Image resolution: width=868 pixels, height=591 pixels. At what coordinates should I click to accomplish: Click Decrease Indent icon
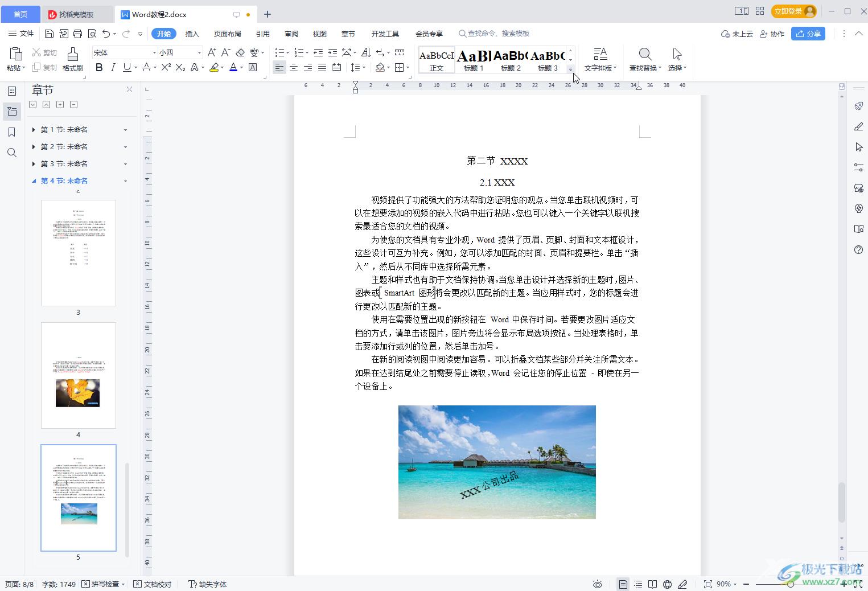(318, 52)
